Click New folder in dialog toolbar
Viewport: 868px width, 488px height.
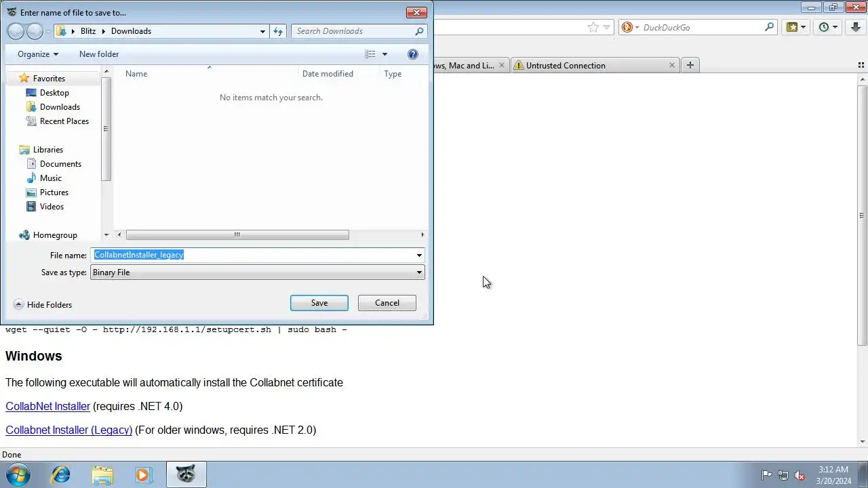99,54
